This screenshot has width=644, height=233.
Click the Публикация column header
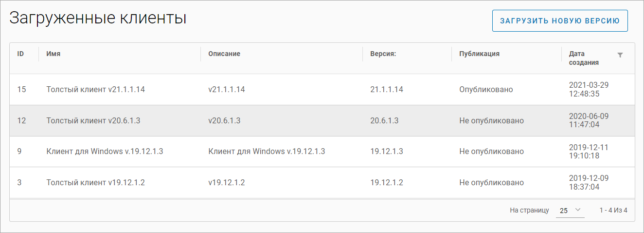(x=479, y=54)
